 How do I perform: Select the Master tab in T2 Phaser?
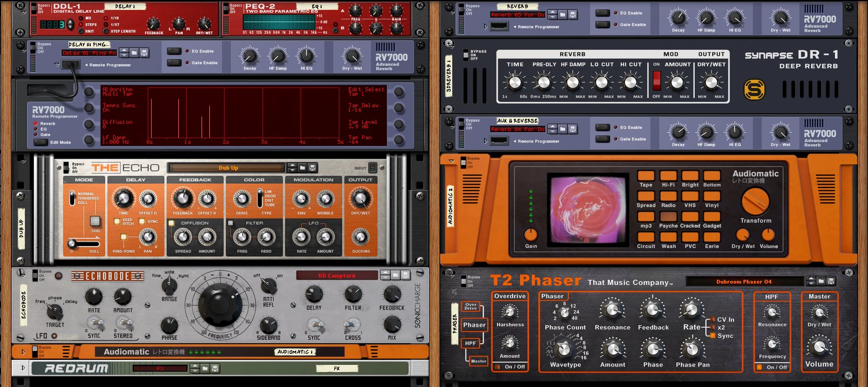tap(478, 361)
